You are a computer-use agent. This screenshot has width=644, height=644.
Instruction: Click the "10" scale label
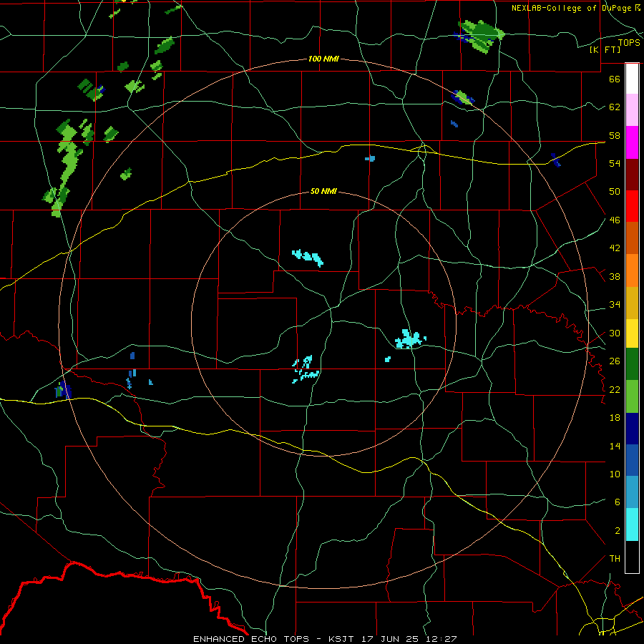tap(615, 474)
